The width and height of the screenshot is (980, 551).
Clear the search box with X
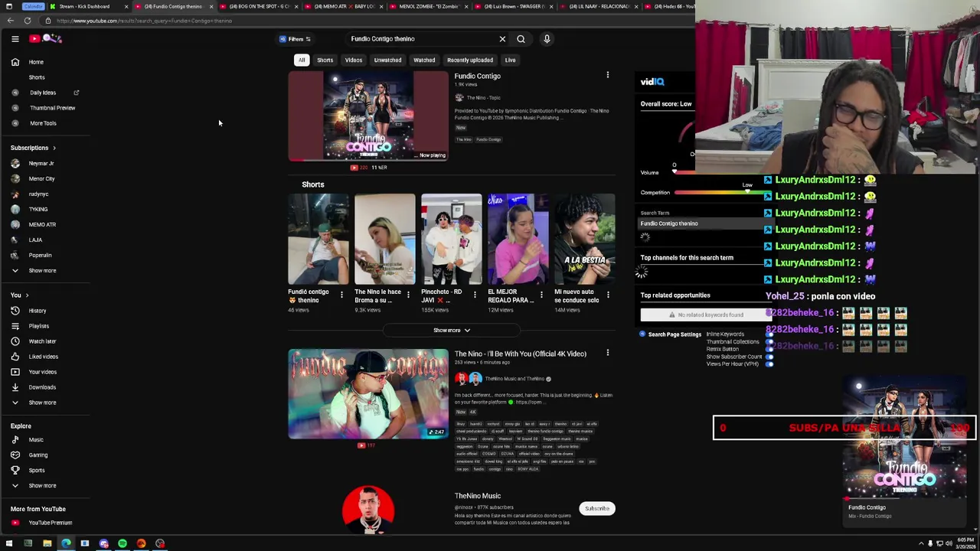(502, 39)
